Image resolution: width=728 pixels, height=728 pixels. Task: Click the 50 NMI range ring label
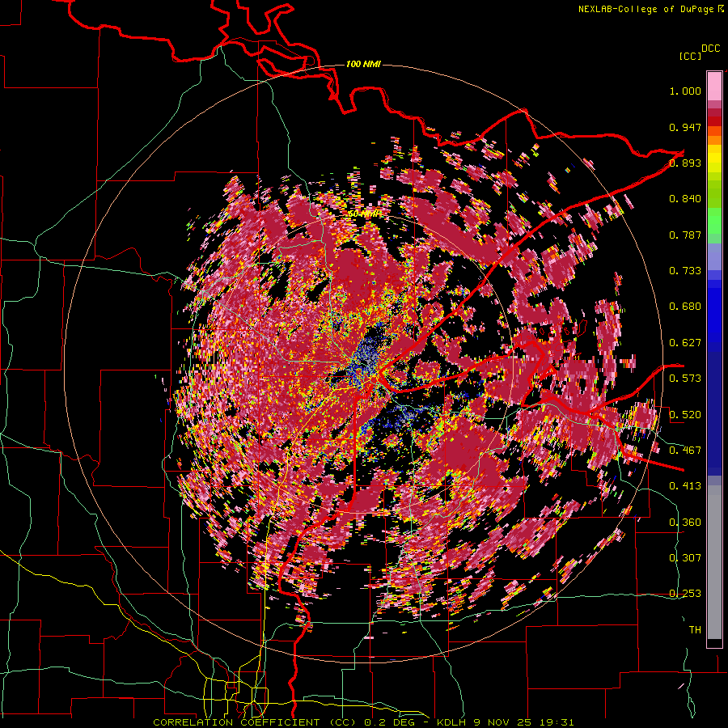[365, 214]
